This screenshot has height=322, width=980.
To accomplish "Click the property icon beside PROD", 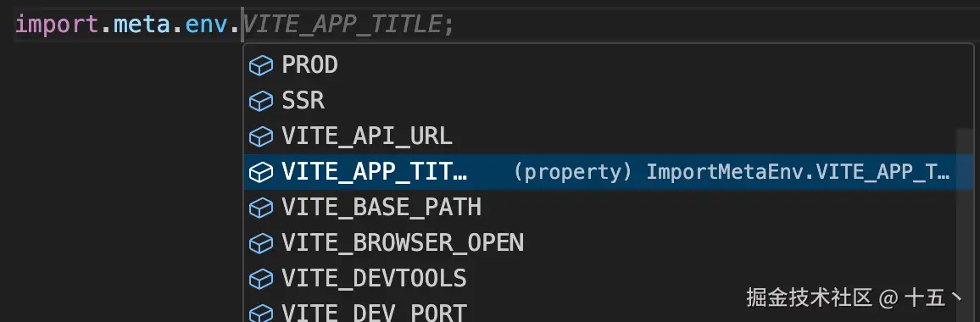I will [260, 65].
